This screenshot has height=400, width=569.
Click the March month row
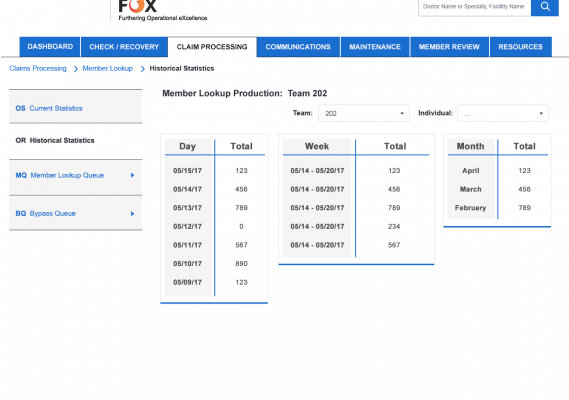click(498, 189)
